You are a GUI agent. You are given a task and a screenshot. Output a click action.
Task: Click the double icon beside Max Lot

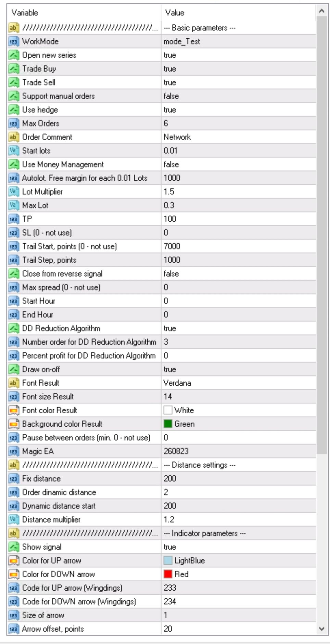point(13,205)
